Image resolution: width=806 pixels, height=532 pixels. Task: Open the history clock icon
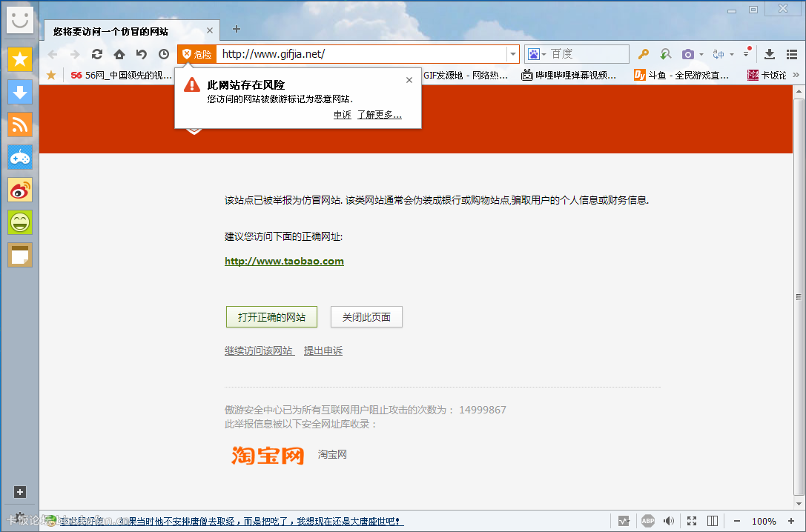pyautogui.click(x=163, y=54)
